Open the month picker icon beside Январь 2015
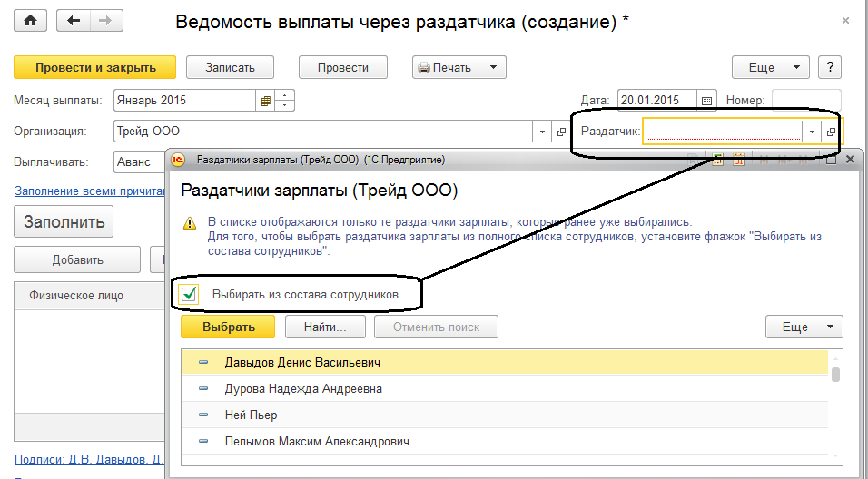This screenshot has height=479, width=868. pos(265,101)
